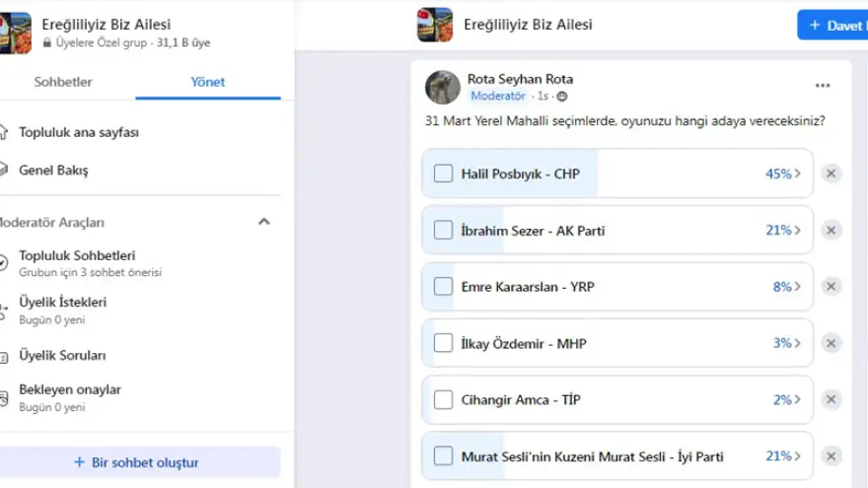Click the Genel Bakış layers icon
Screen dimensions: 868x488
(3, 170)
